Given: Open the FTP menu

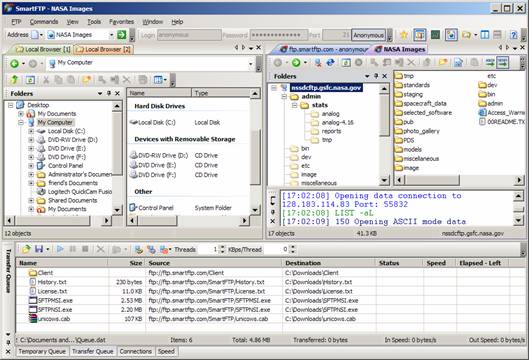Looking at the screenshot, I should coord(16,22).
